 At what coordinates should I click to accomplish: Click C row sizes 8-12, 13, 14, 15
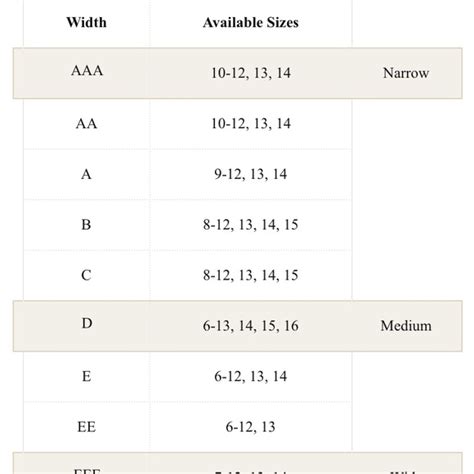pos(251,275)
